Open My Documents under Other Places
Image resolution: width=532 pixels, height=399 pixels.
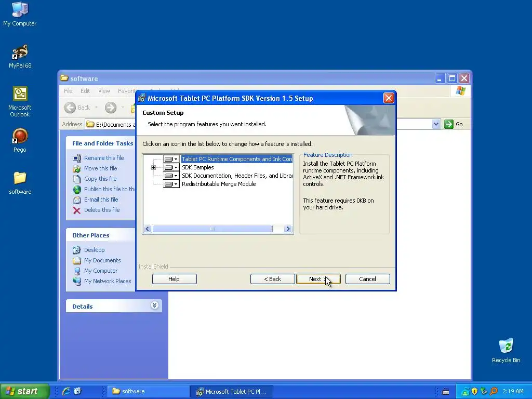click(x=102, y=261)
